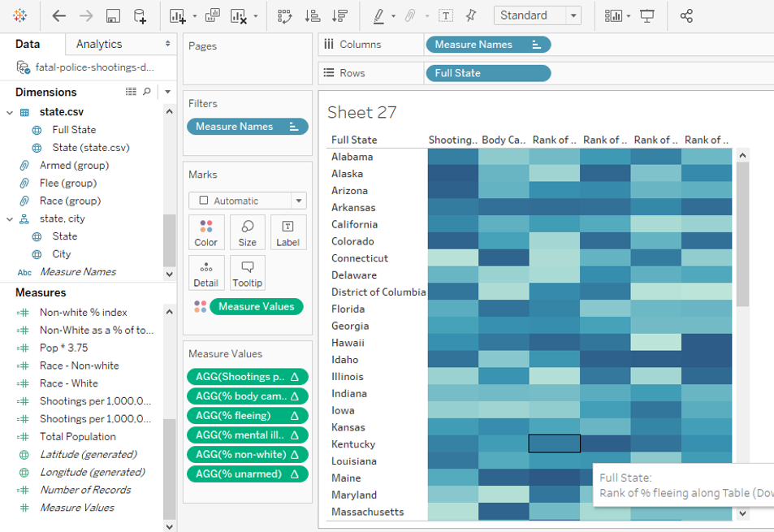The width and height of the screenshot is (774, 532).
Task: Sort ascending using the toolbar icon
Action: [312, 15]
